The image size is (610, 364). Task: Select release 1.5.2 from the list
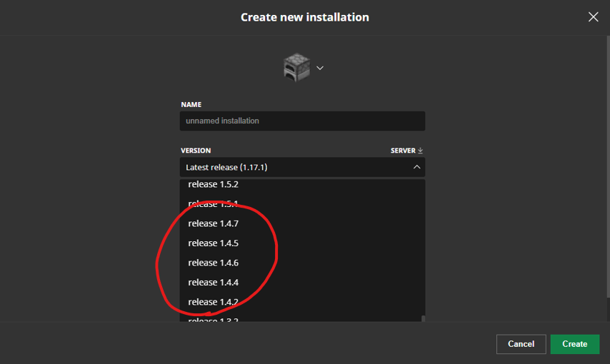214,185
